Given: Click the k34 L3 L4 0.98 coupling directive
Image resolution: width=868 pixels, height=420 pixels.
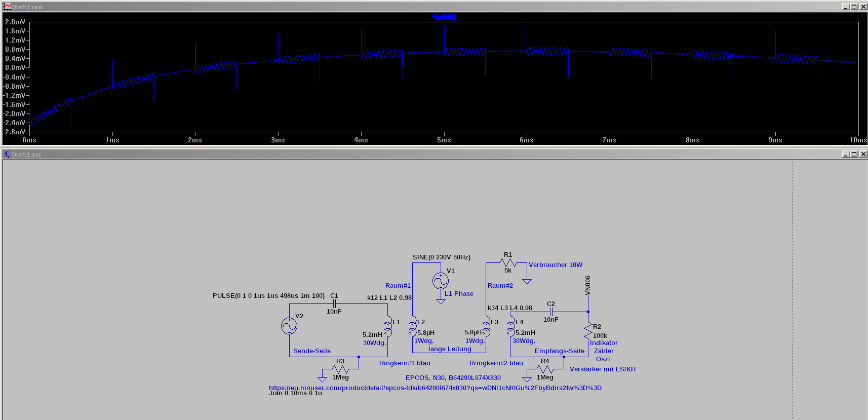Looking at the screenshot, I should 510,308.
